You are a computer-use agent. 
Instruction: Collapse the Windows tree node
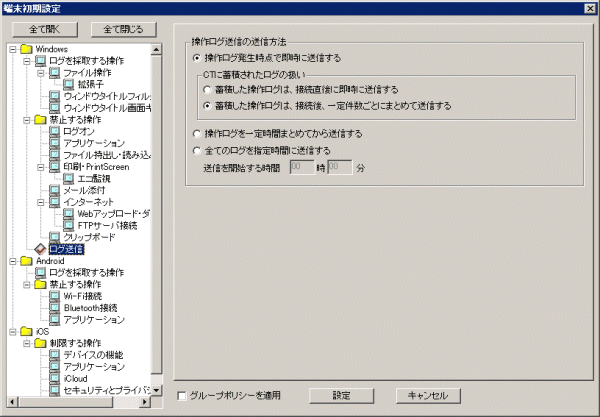click(x=11, y=49)
